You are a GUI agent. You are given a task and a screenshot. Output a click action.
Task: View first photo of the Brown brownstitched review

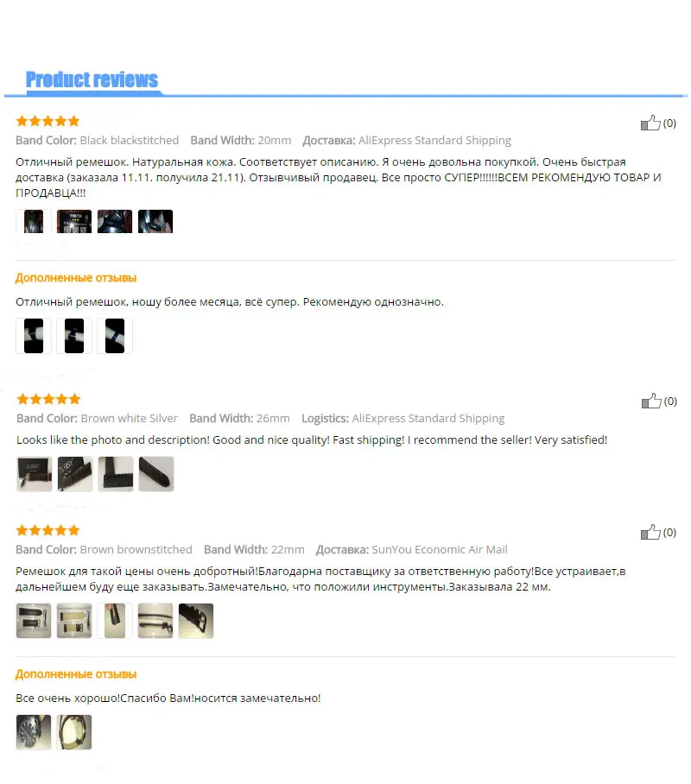(34, 621)
